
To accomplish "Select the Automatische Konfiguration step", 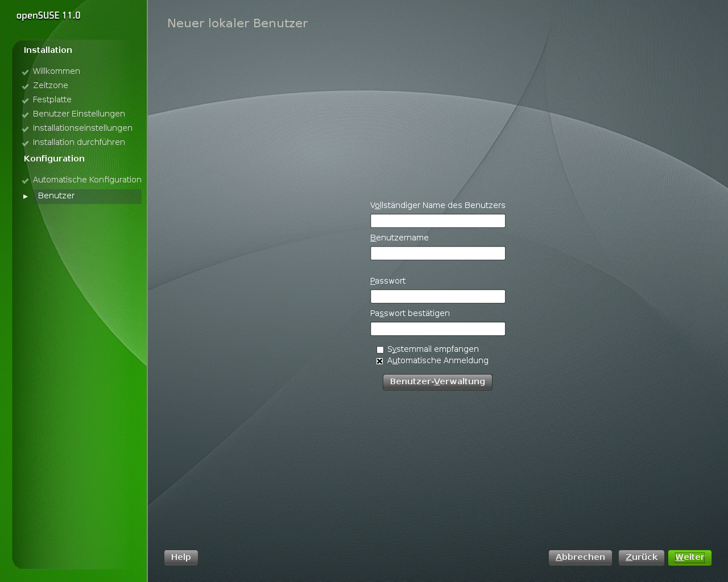I will [87, 180].
